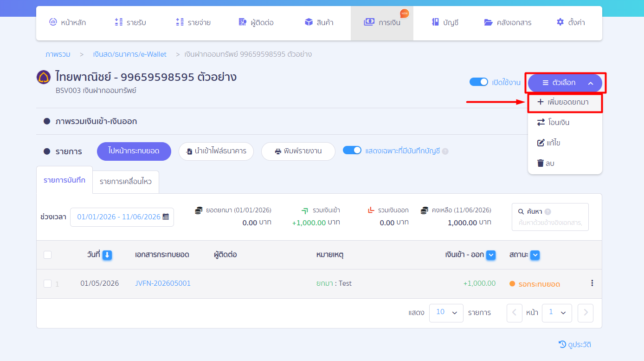644x361 pixels.
Task: Expand ภาพรวมเงินเข้า-เงินออก section
Action: [x=96, y=122]
